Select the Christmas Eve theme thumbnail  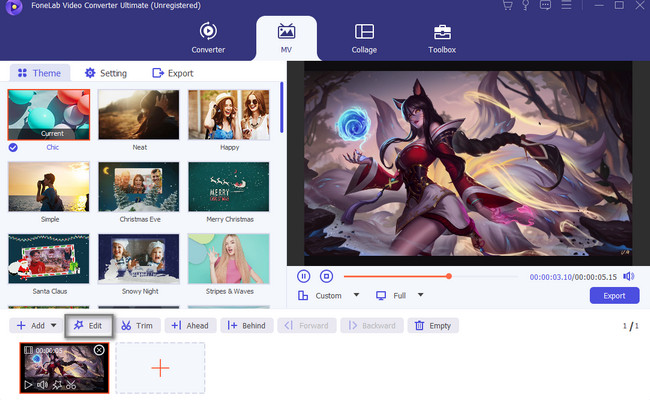click(139, 187)
